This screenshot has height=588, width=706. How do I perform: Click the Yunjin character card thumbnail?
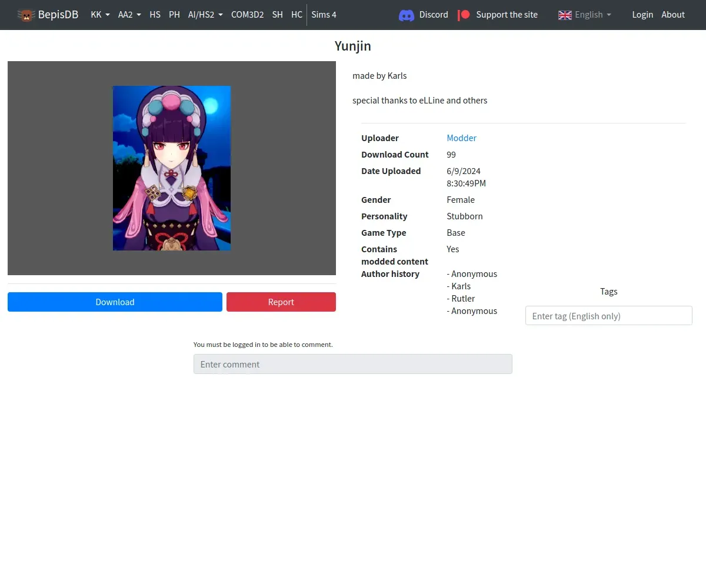(172, 168)
